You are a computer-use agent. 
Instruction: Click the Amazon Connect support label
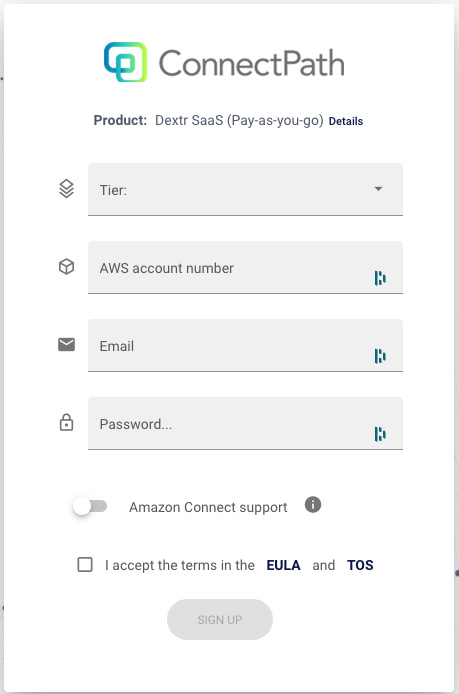coord(208,507)
